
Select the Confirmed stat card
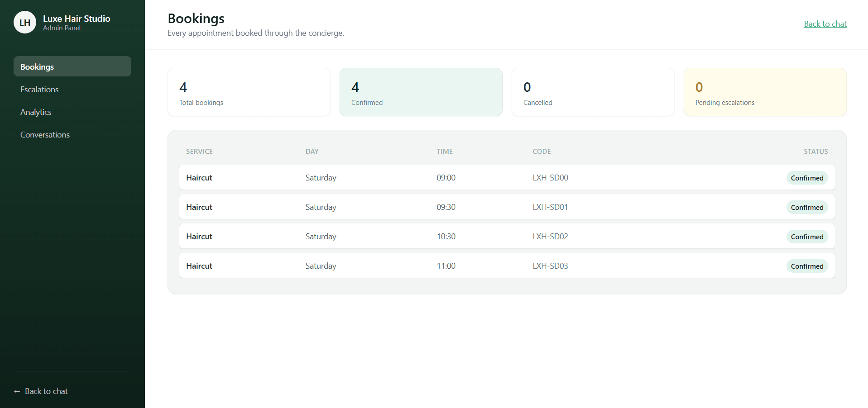(x=421, y=92)
